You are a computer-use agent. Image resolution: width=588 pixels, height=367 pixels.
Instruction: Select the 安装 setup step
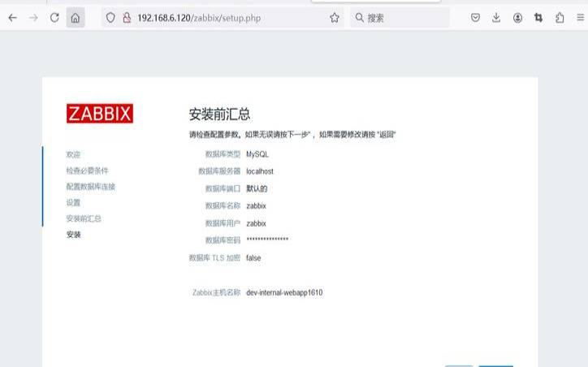coord(73,235)
